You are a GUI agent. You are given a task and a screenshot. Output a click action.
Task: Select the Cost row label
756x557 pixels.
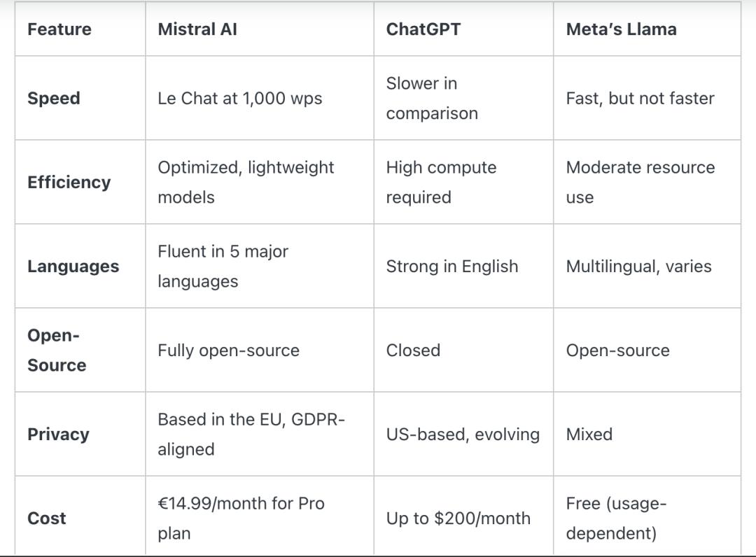(x=47, y=519)
